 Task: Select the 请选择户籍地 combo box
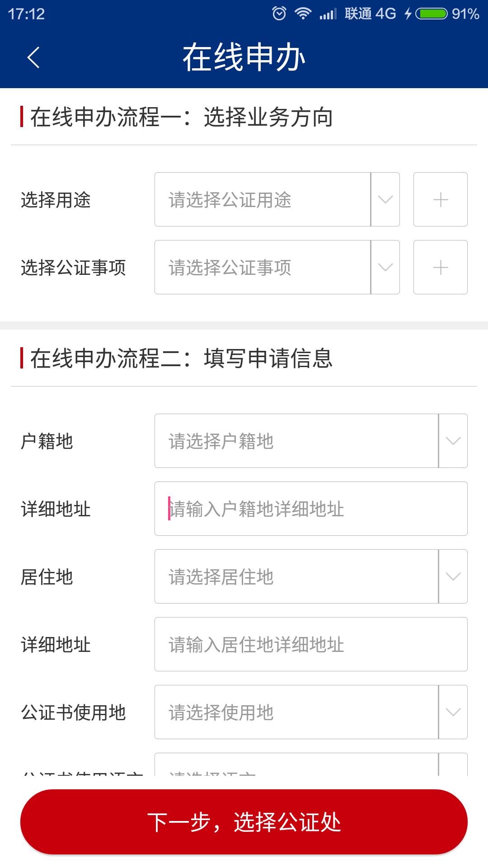pos(296,441)
